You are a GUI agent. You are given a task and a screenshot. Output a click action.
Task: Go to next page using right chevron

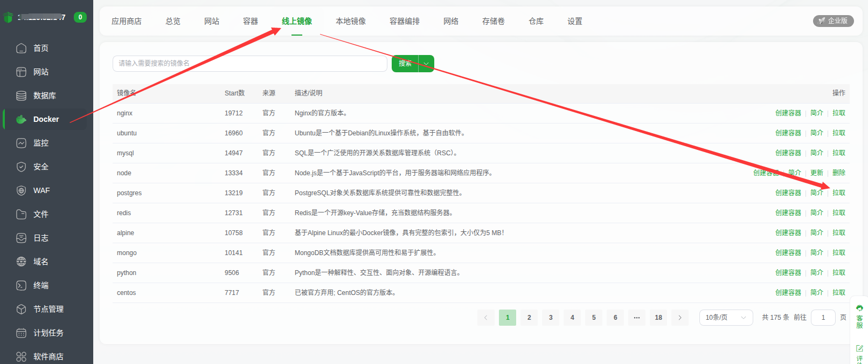[x=680, y=318]
